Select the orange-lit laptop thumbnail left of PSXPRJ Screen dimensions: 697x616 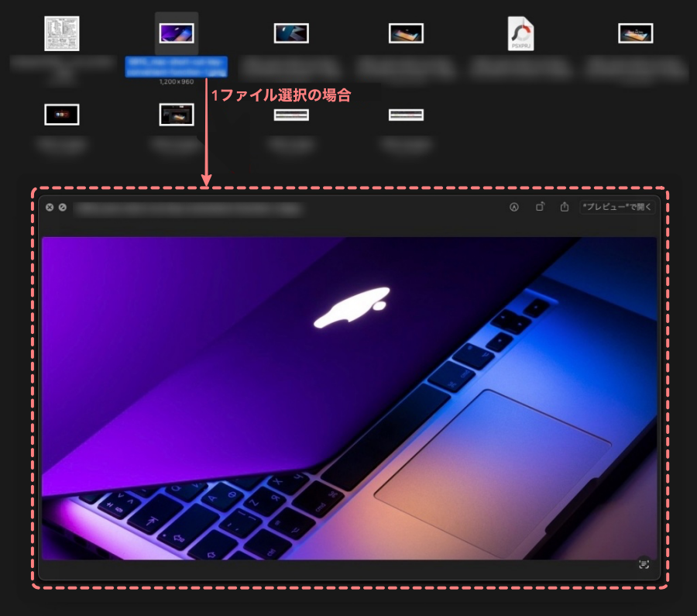click(406, 33)
